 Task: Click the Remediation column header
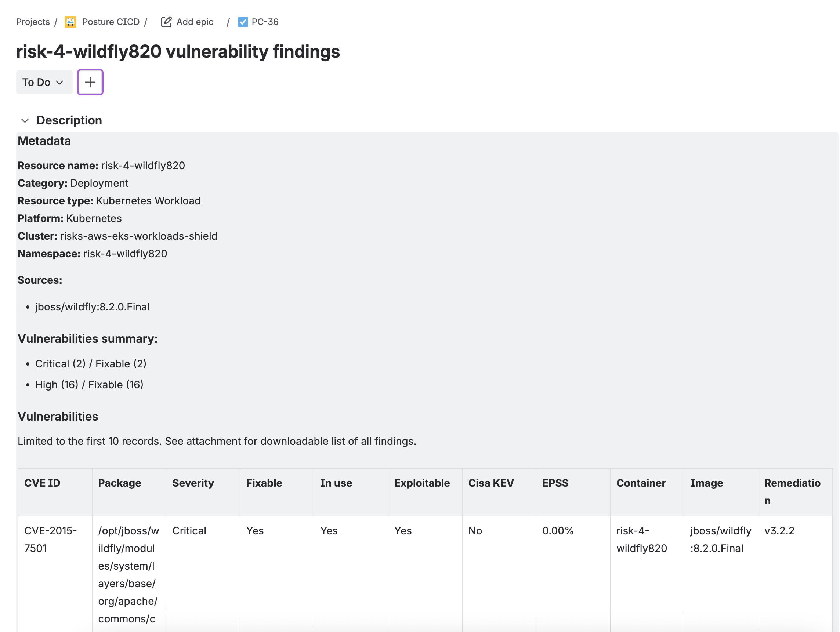(792, 491)
